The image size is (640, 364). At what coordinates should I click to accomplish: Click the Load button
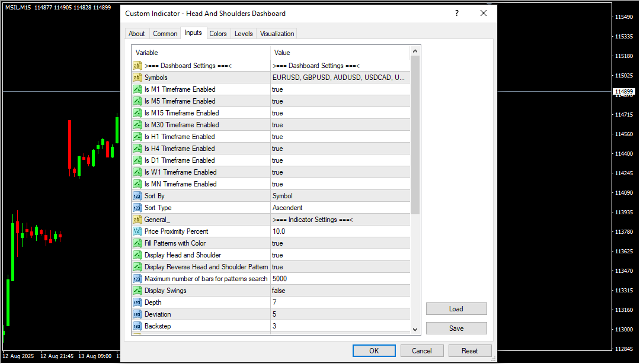coord(456,309)
